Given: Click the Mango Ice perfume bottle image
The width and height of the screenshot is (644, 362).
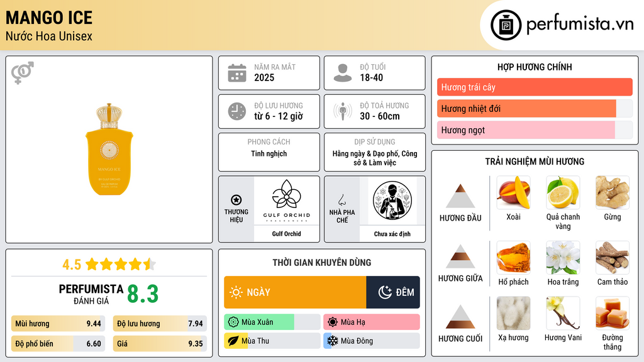Looking at the screenshot, I should [x=109, y=150].
